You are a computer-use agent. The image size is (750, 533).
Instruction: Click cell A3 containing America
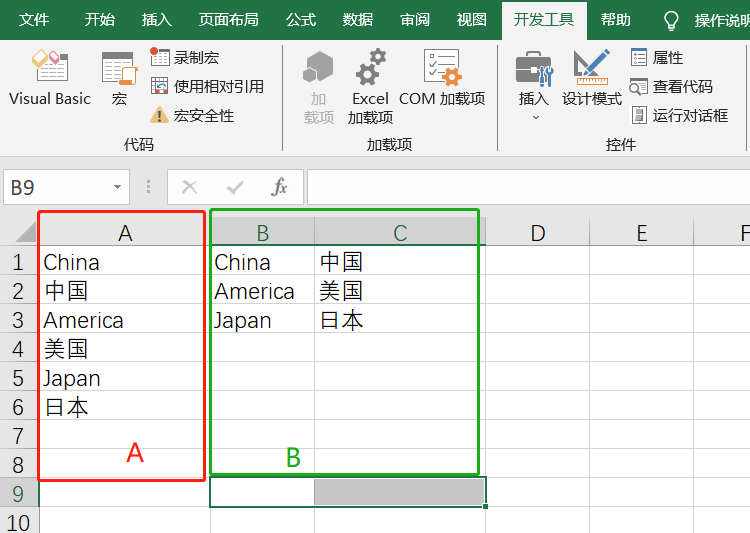(x=124, y=319)
